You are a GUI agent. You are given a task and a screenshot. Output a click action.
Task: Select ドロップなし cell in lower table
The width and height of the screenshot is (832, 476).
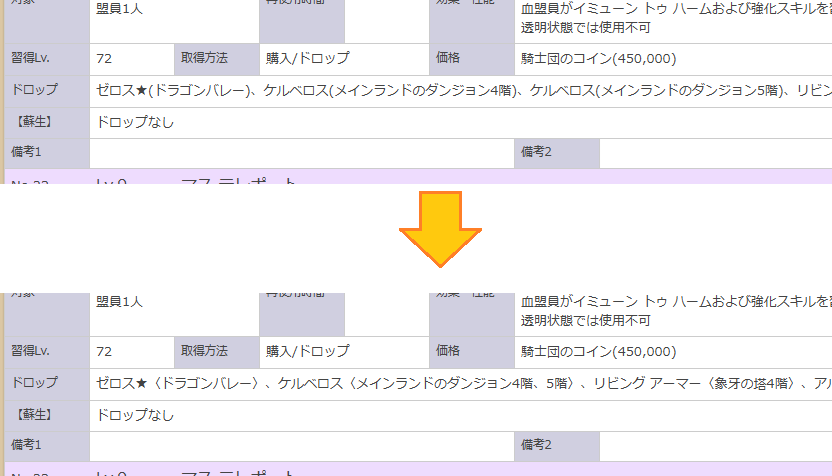(461, 416)
